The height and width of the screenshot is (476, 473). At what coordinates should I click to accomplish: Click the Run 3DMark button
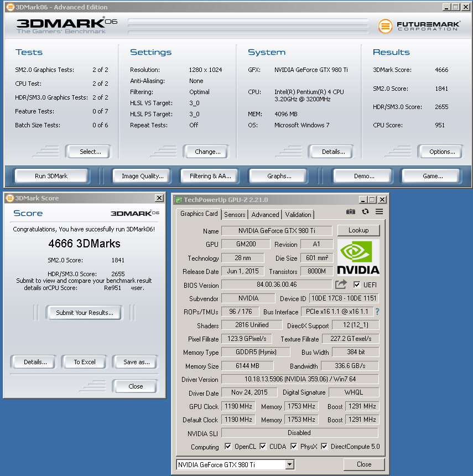point(51,176)
